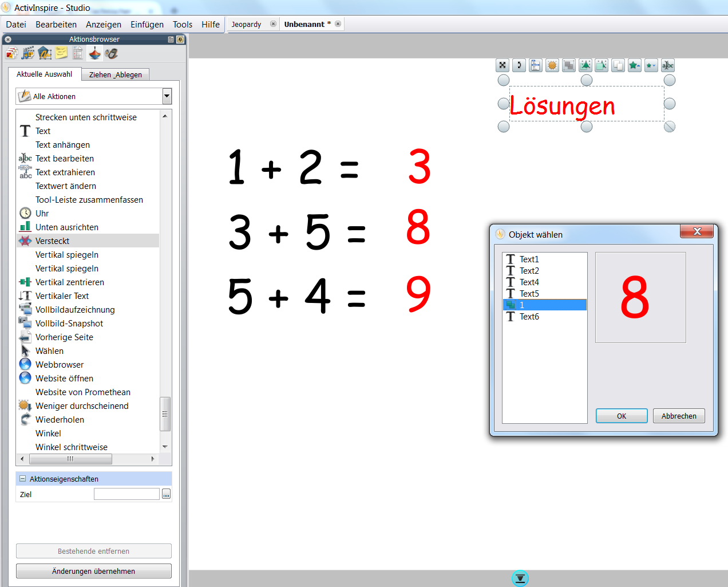Open the object edit menu icon
This screenshot has width=728, height=587.
[x=536, y=65]
